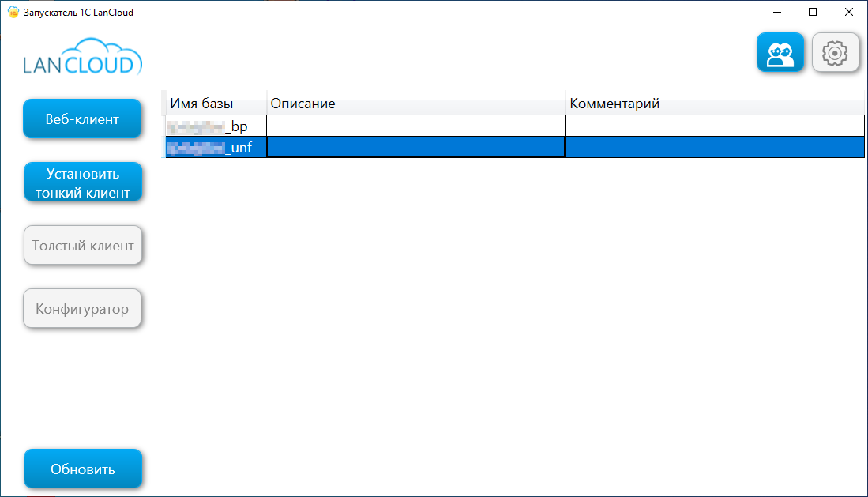Click Описание cell of the _bp row

415,126
